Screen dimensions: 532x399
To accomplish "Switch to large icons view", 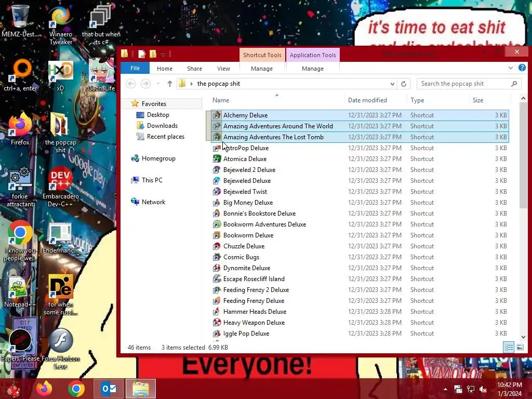I will [x=520, y=347].
